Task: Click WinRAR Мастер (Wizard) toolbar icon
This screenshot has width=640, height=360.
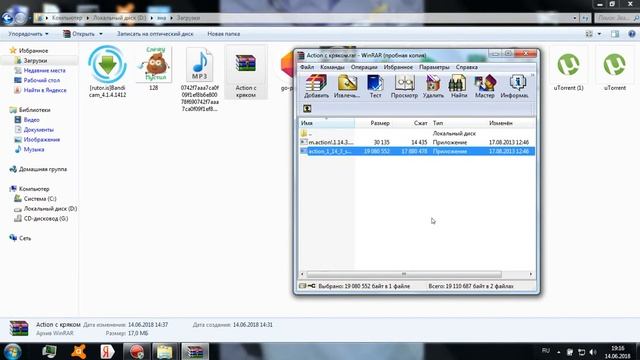Action: click(x=484, y=86)
